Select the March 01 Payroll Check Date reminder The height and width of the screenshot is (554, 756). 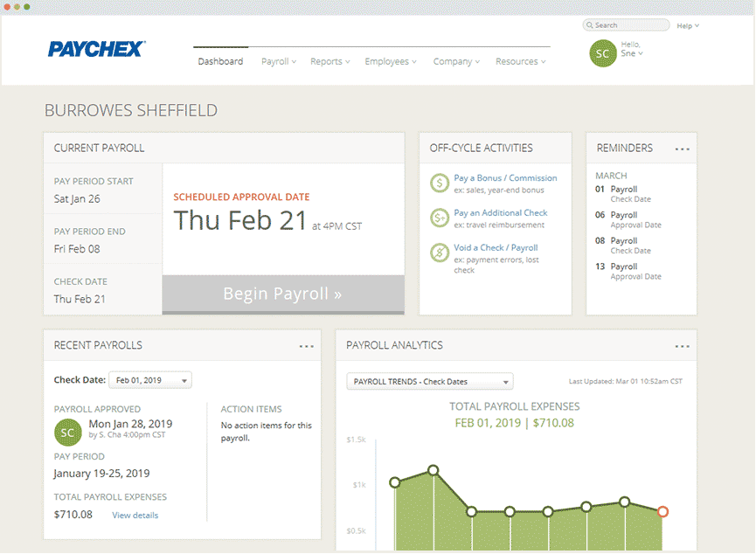(x=623, y=194)
